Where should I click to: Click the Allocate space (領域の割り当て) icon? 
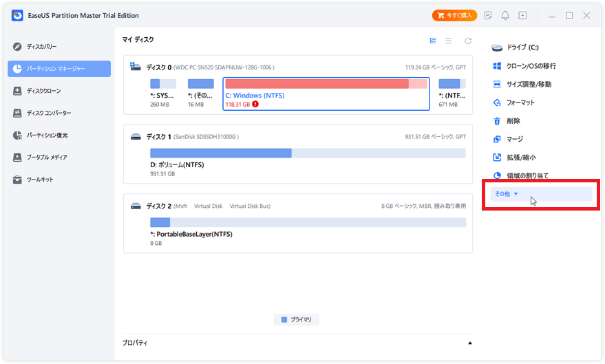click(x=497, y=175)
